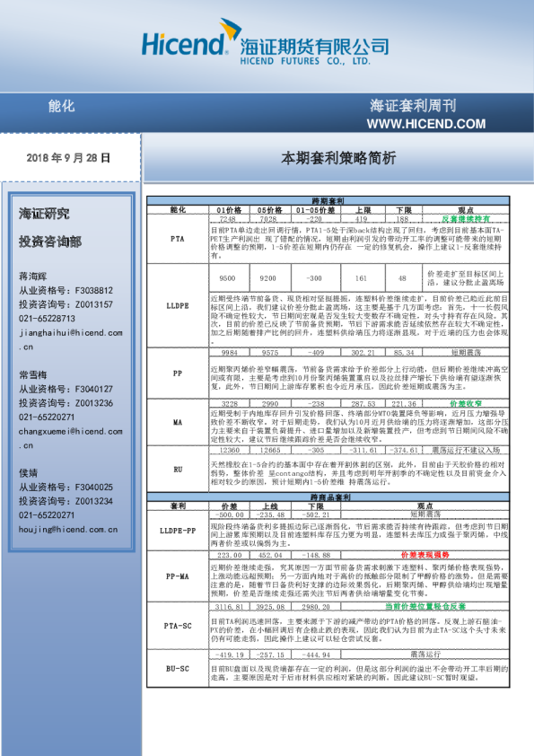Viewport: 534px width, 756px height.
Task: Select consulting number Z0013236
Action: (x=94, y=402)
